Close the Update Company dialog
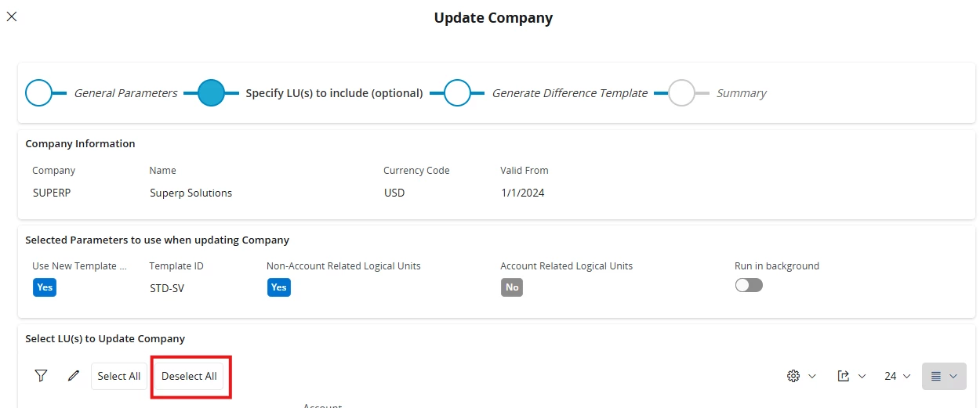 [12, 16]
